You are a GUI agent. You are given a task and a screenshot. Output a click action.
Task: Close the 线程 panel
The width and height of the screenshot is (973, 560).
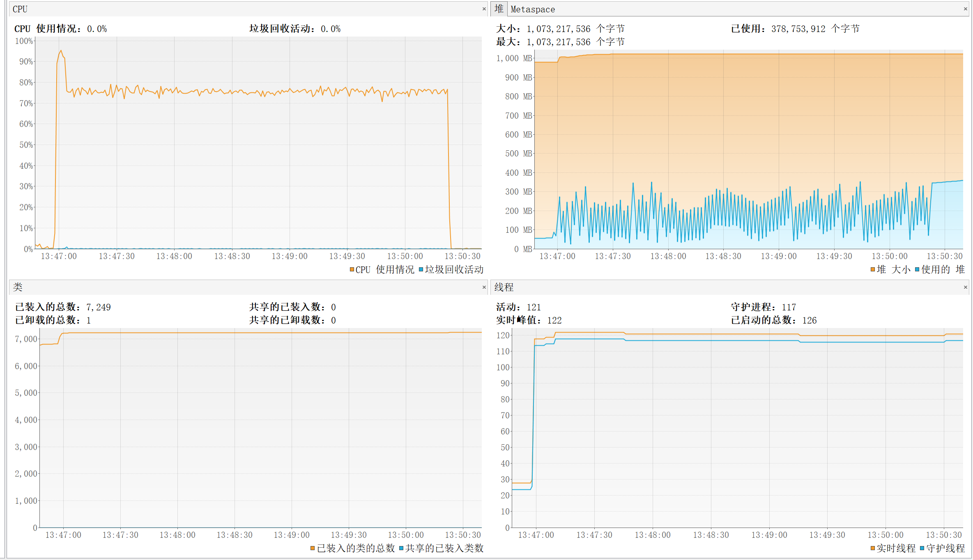coord(965,287)
